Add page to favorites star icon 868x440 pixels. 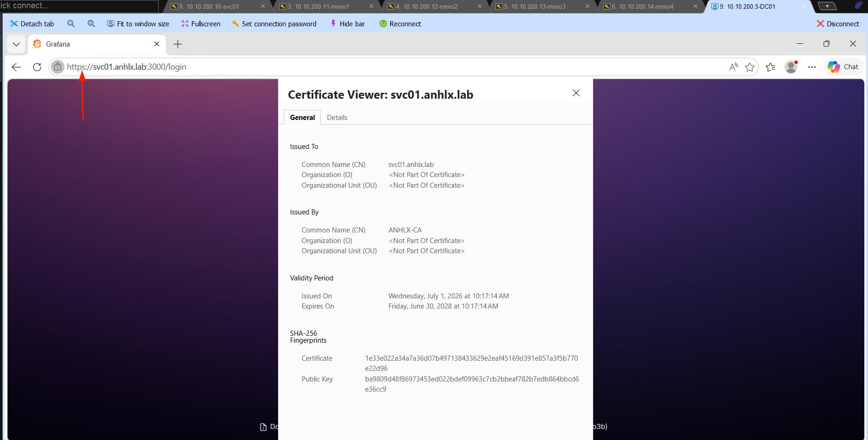coord(750,67)
